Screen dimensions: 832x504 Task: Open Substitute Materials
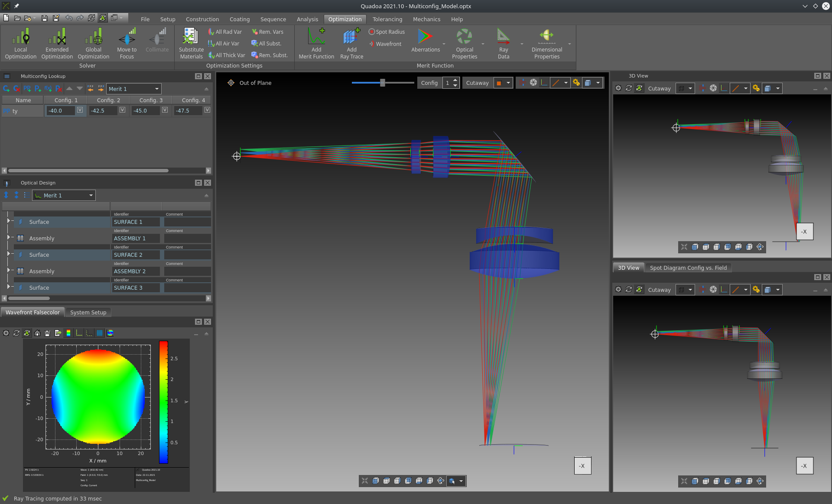click(x=191, y=43)
